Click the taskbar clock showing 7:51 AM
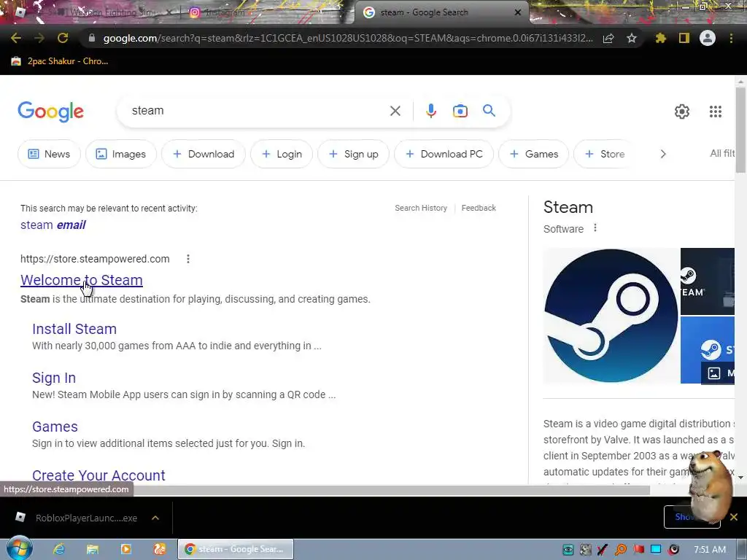The image size is (747, 560). [709, 550]
